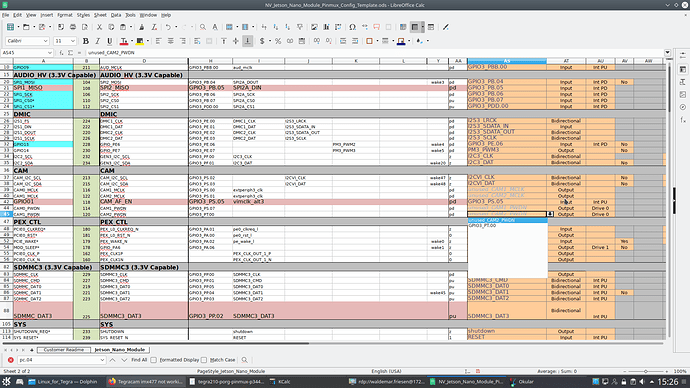Open the Background Color dropdown arrow
Screen dimensions: 690x388
[147, 41]
